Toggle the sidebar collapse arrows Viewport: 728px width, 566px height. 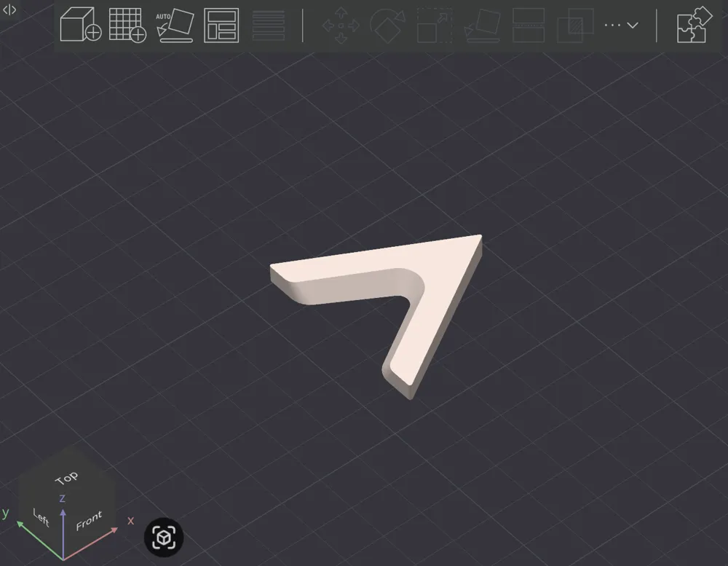coord(9,9)
